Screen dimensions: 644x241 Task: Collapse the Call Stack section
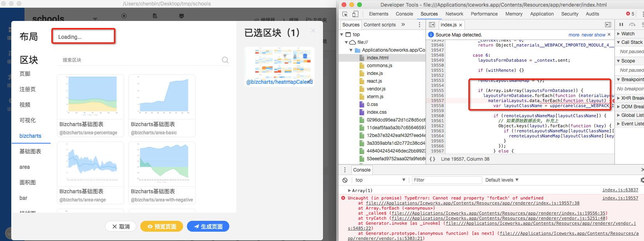618,42
